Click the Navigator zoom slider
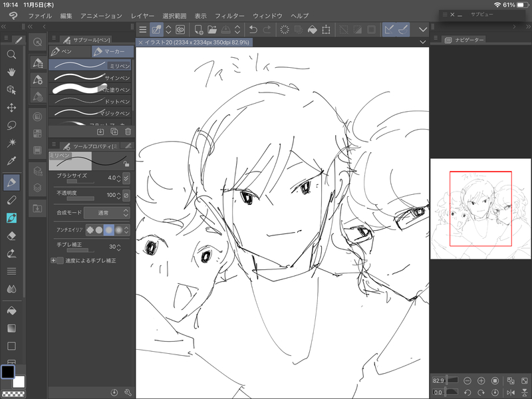This screenshot has width=532, height=399. pyautogui.click(x=452, y=380)
